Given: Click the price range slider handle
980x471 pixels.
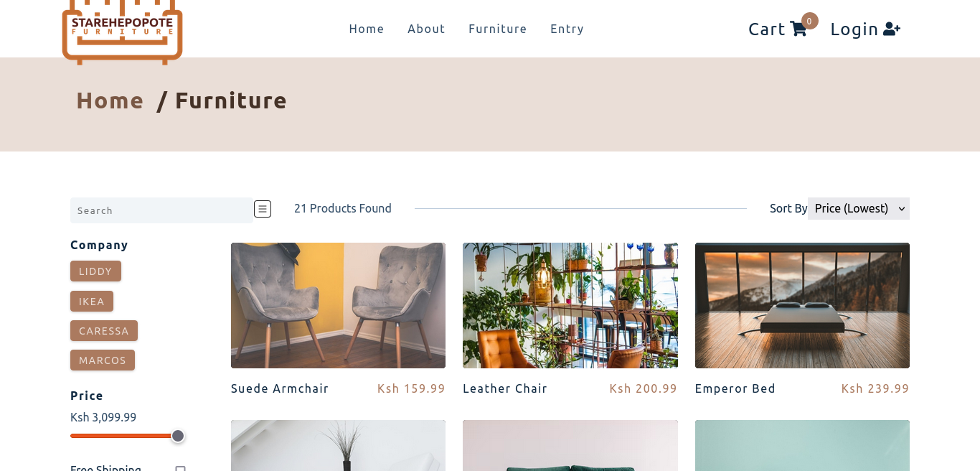Looking at the screenshot, I should [178, 436].
